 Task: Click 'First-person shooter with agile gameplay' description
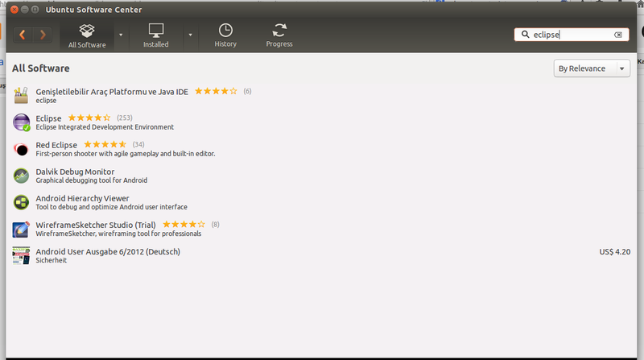coord(126,154)
